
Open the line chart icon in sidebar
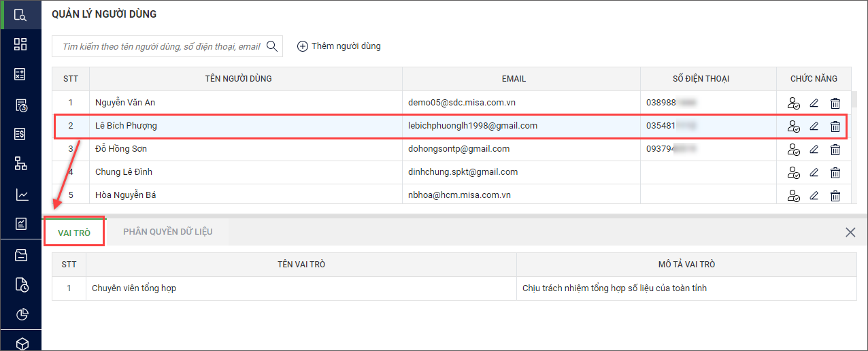pos(20,195)
